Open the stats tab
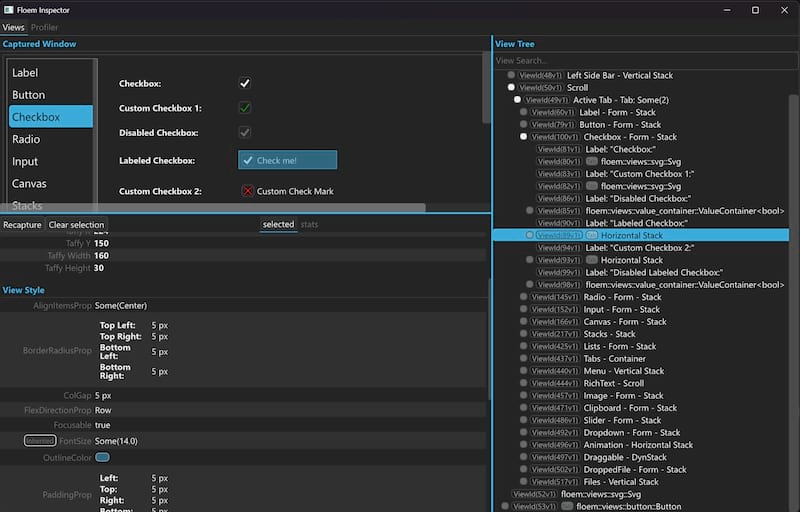The width and height of the screenshot is (800, 512). pos(309,225)
